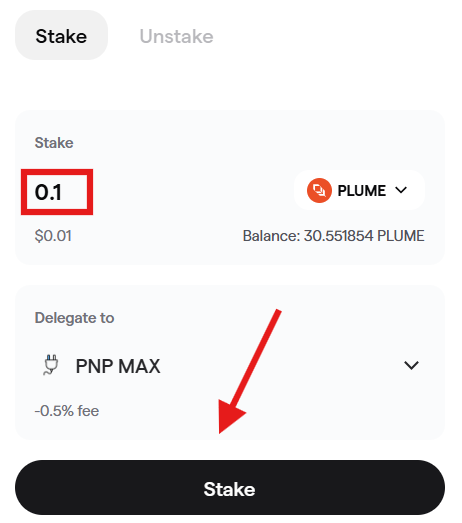Click the PLUME token name label
462x523 pixels.
coord(362,190)
